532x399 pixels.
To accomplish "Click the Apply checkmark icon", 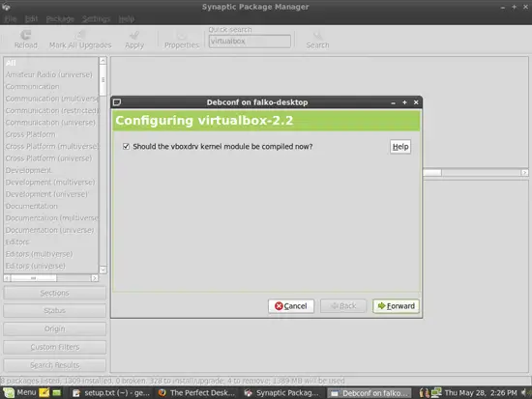I will pyautogui.click(x=134, y=35).
